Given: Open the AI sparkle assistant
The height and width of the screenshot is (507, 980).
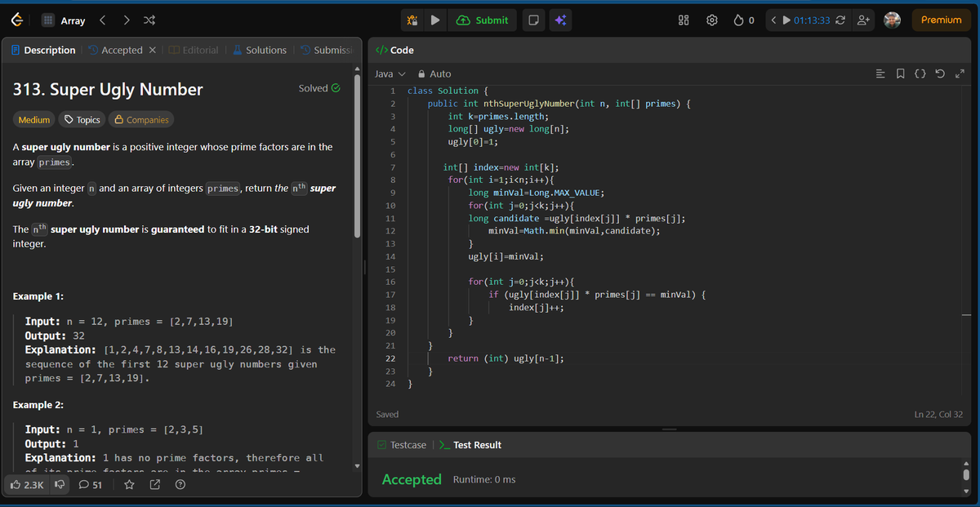Looking at the screenshot, I should click(x=560, y=20).
